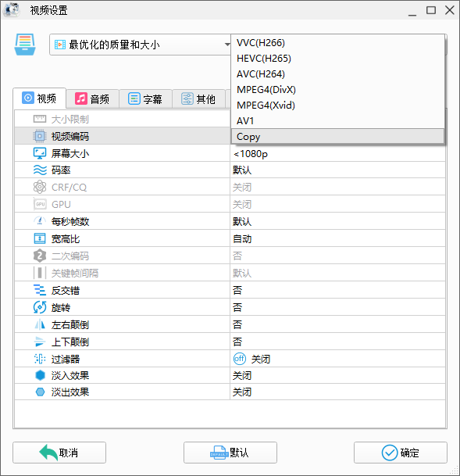Choose HEVC(H265) codec option

337,59
